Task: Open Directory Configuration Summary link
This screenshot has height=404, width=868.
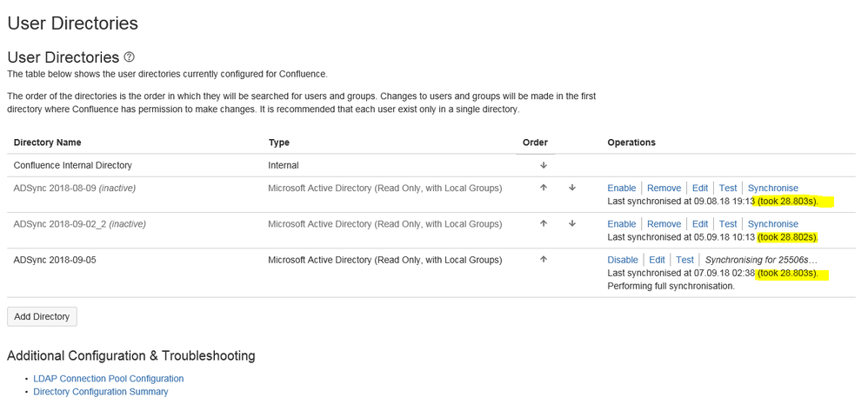Action: coord(101,391)
